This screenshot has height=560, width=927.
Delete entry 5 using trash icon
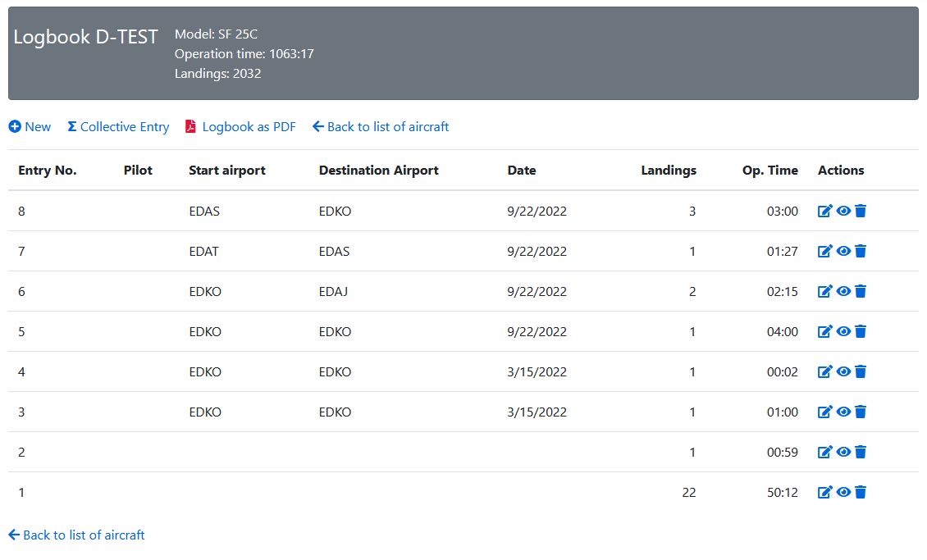[861, 332]
